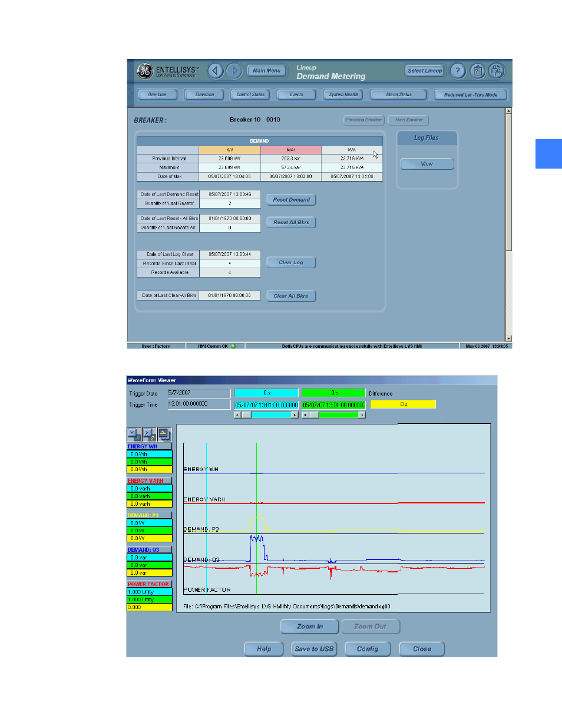Click the View log files button
Image resolution: width=562 pixels, height=728 pixels.
(427, 164)
